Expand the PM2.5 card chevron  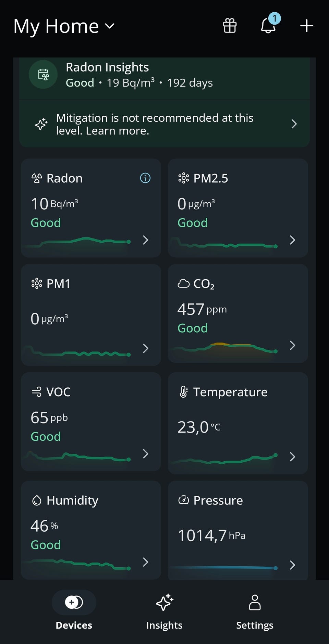tap(292, 240)
